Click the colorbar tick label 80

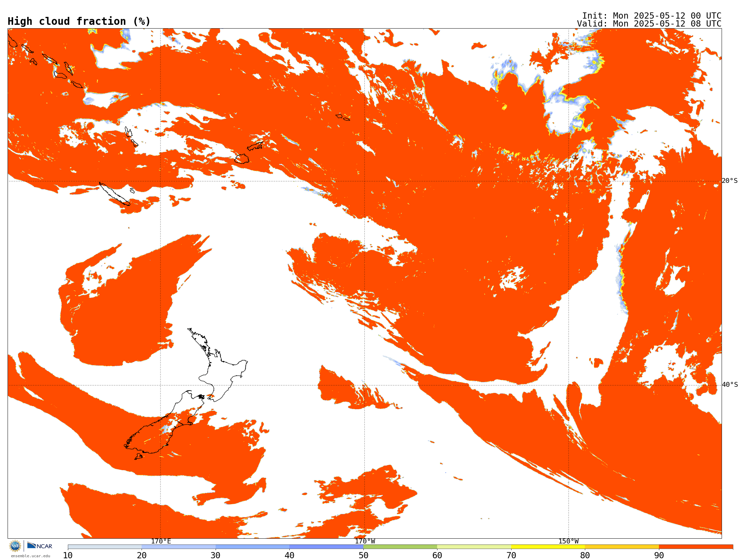[x=585, y=556]
